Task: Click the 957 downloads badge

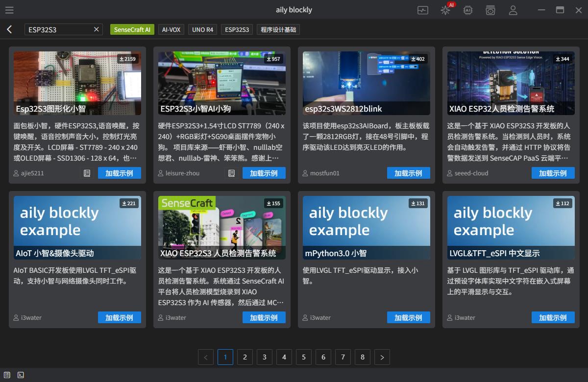Action: pyautogui.click(x=273, y=59)
